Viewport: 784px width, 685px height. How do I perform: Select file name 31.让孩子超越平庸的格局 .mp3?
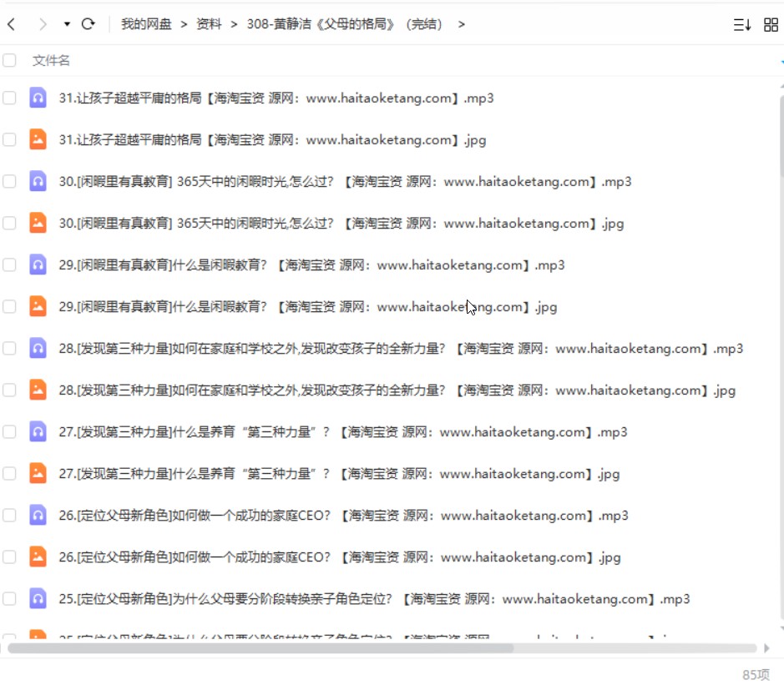pos(276,98)
